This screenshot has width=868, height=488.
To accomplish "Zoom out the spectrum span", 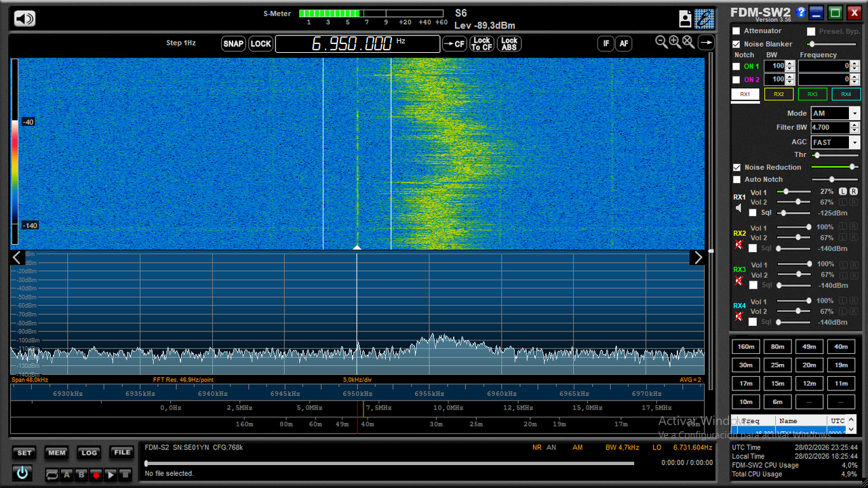I will (662, 42).
